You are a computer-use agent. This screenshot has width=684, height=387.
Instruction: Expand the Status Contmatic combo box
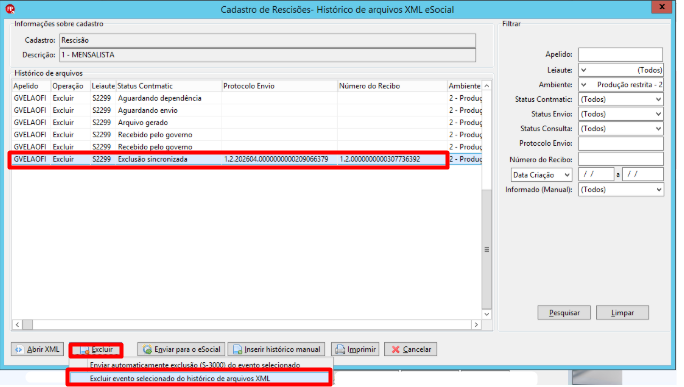point(620,99)
